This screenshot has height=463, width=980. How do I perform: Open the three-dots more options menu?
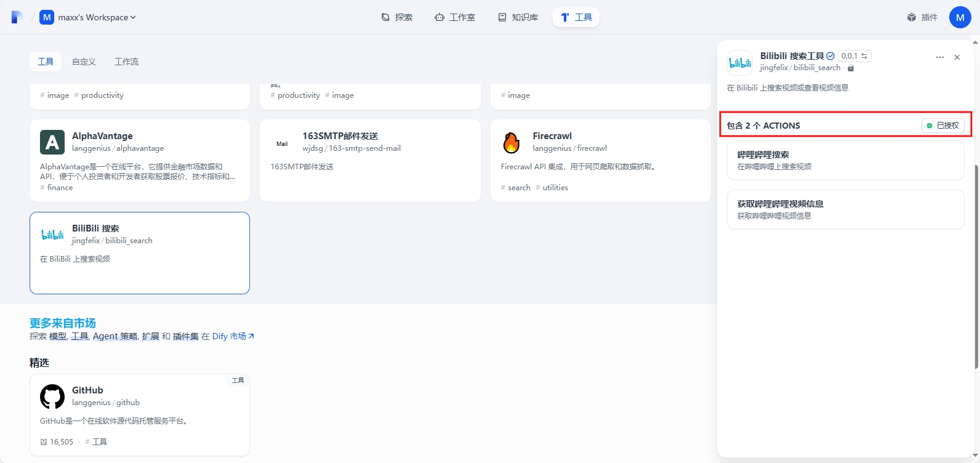(x=940, y=57)
